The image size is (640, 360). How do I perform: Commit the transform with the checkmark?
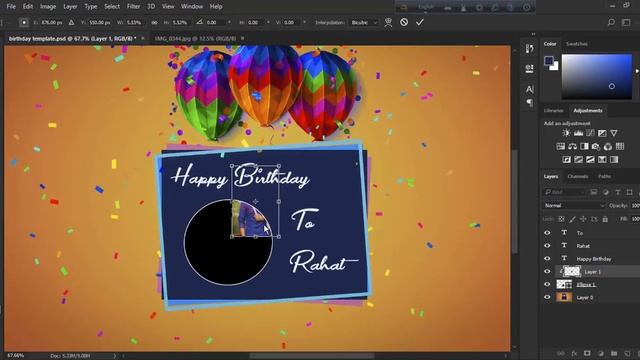(420, 22)
